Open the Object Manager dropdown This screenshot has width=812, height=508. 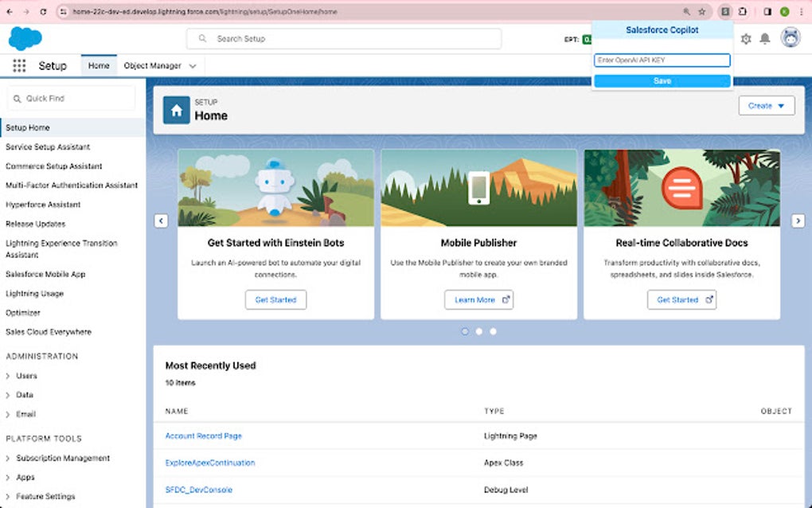(x=160, y=65)
